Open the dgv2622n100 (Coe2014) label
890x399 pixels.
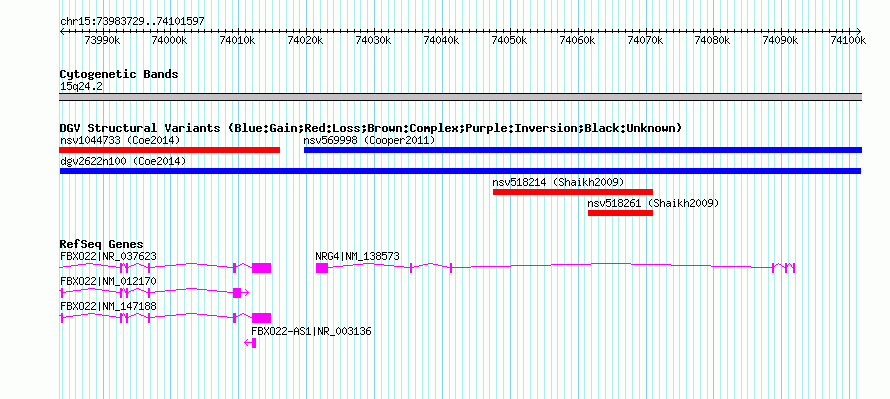point(123,161)
